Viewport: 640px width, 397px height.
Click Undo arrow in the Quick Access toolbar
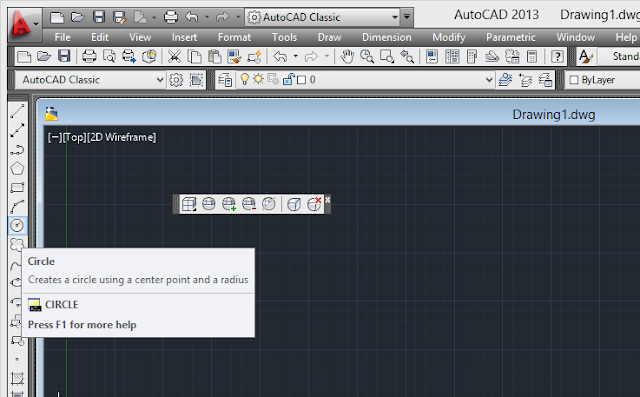pyautogui.click(x=192, y=17)
